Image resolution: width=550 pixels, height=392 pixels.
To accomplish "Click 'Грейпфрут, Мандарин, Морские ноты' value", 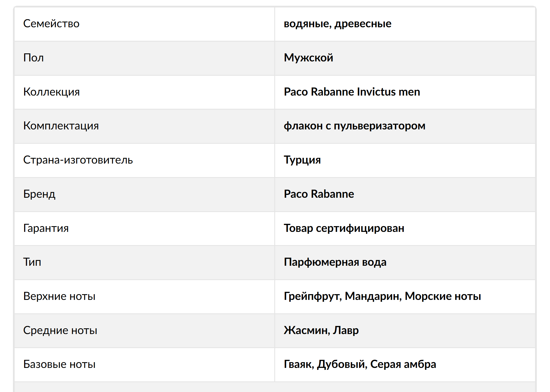I will tap(382, 296).
